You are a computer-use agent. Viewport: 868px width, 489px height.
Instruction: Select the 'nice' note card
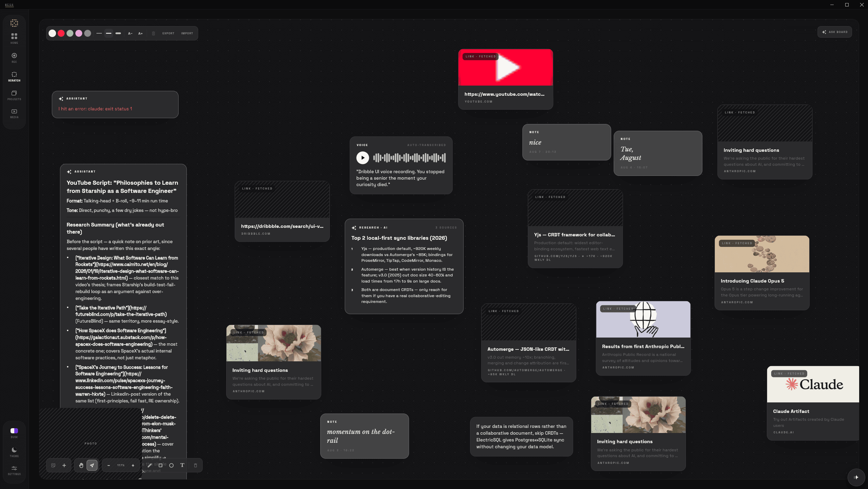567,142
